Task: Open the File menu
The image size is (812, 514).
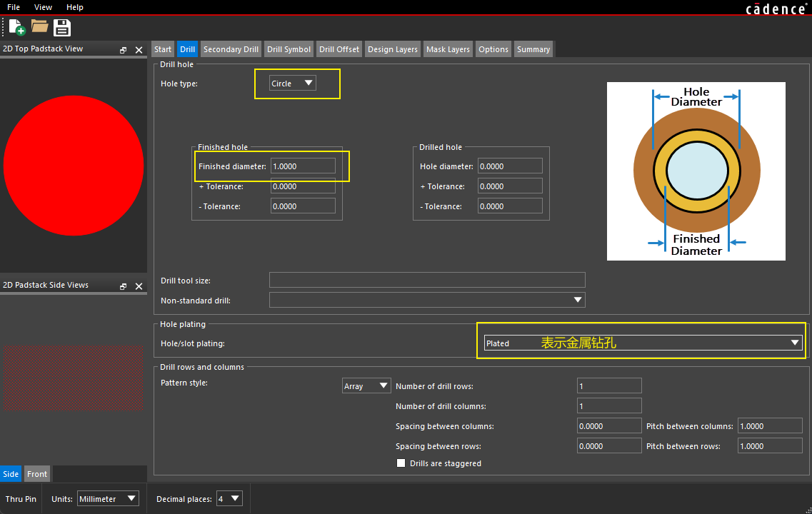Action: (14, 7)
